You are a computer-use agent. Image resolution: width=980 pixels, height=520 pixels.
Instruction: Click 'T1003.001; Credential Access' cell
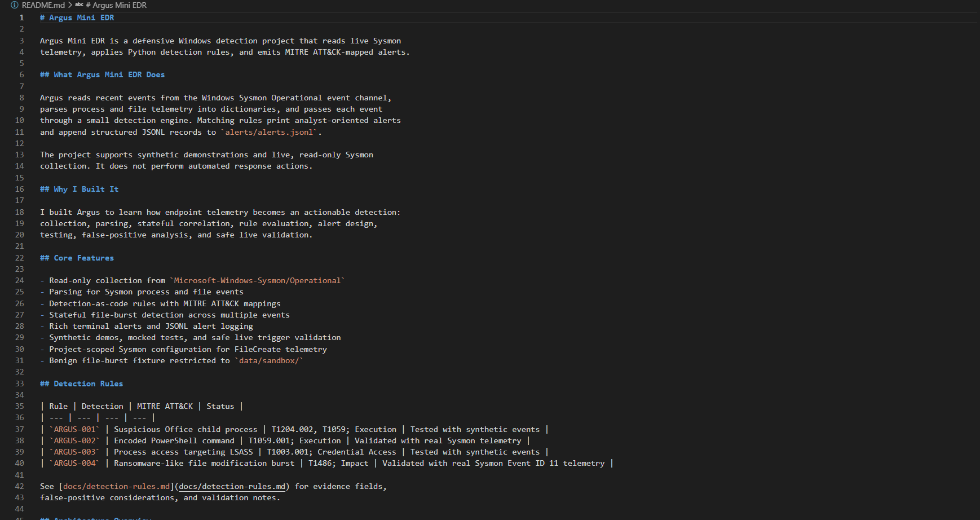[x=332, y=452]
